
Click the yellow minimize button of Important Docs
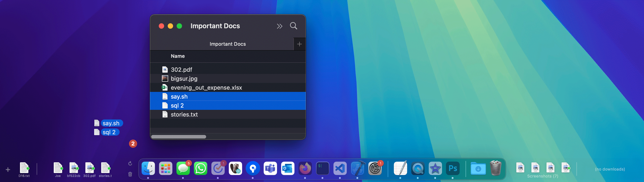[170, 26]
